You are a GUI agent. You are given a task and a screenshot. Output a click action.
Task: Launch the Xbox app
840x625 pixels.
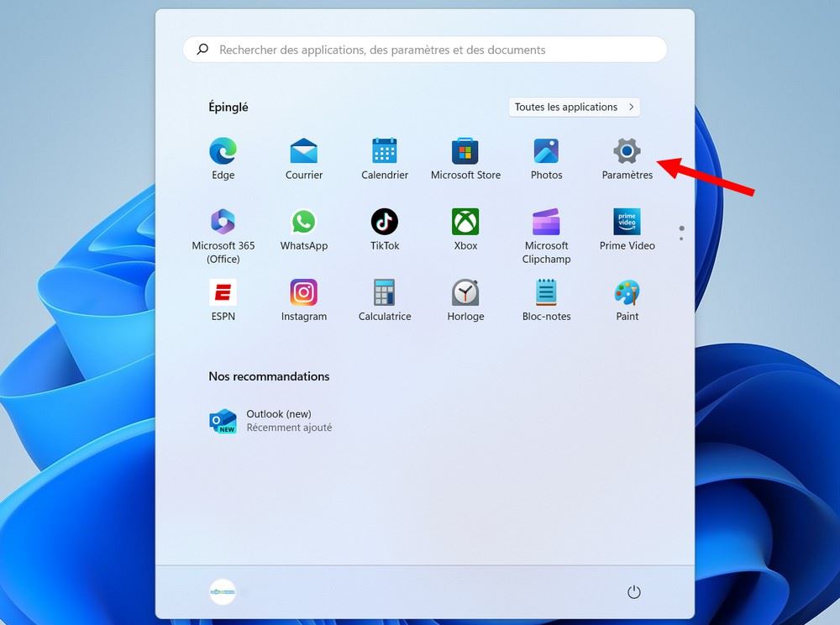tap(465, 230)
